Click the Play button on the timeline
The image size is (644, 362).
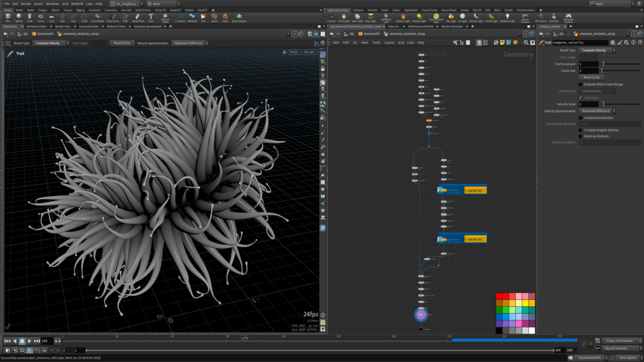click(x=29, y=341)
